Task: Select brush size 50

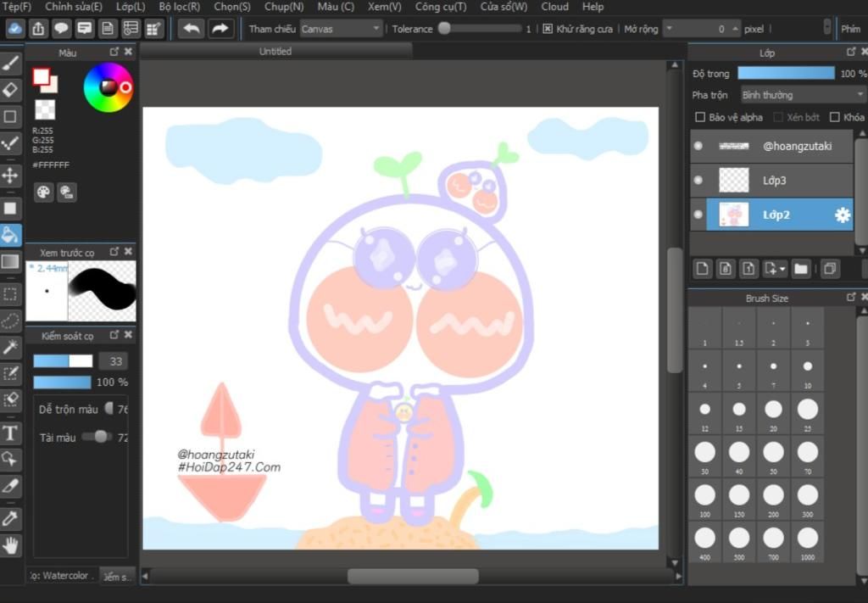Action: click(773, 455)
